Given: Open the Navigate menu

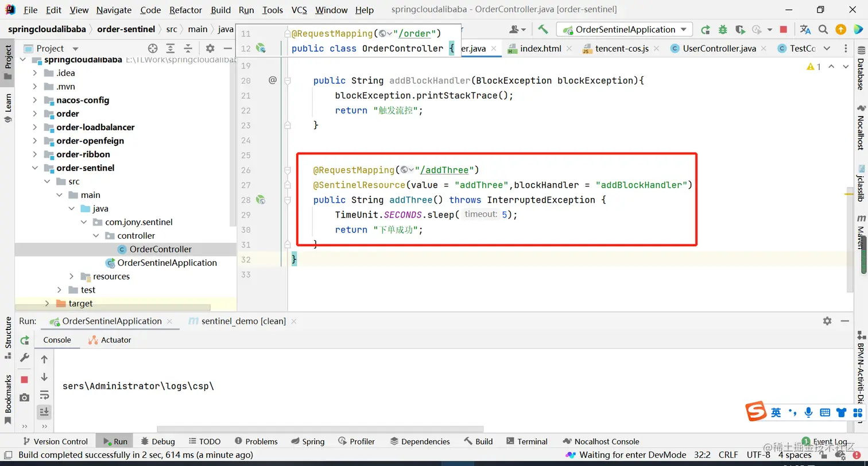Looking at the screenshot, I should (114, 10).
